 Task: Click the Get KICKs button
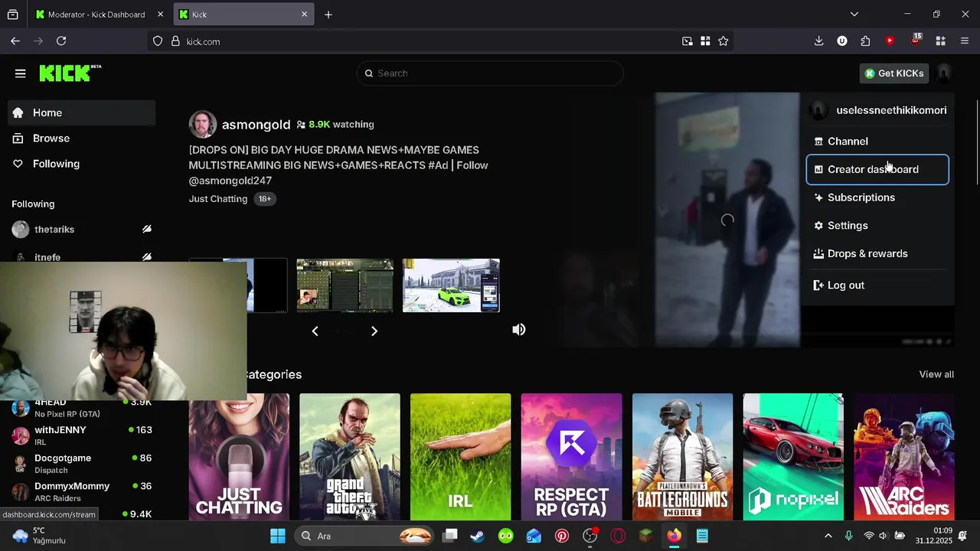coord(894,73)
